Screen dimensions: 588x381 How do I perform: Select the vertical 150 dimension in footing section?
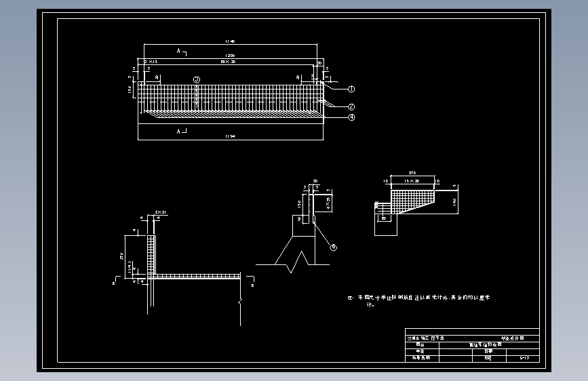pyautogui.click(x=299, y=204)
